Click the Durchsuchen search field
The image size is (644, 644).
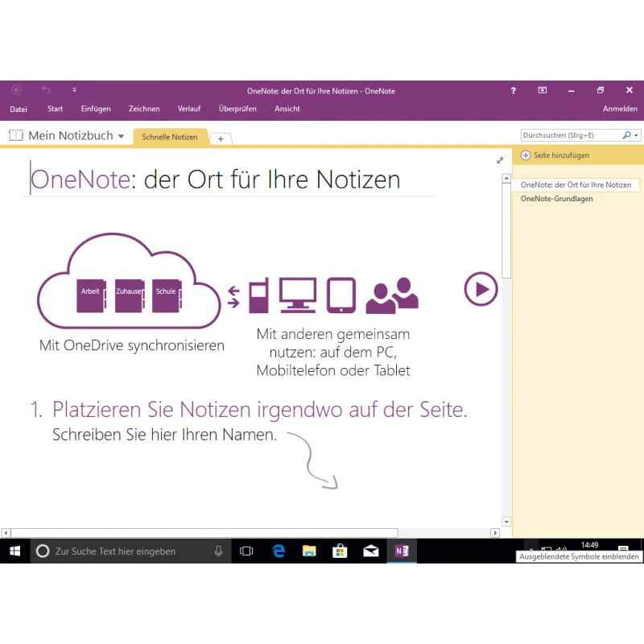(x=570, y=135)
